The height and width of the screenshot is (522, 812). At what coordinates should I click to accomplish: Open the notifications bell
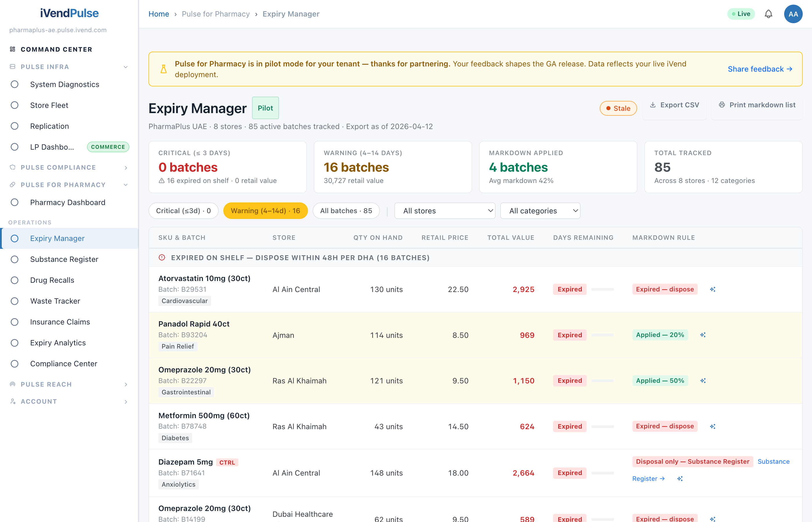[x=768, y=14]
